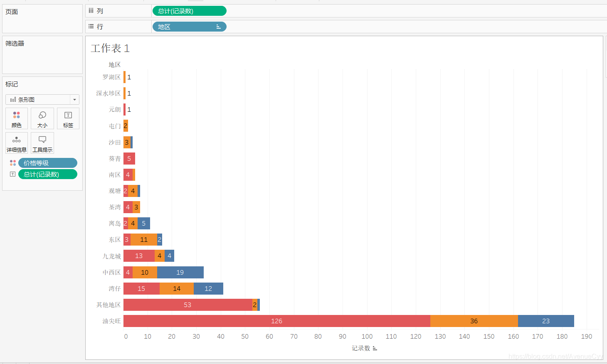Select red bar segment 53 in 其他地区
This screenshot has height=364, width=607.
point(188,305)
